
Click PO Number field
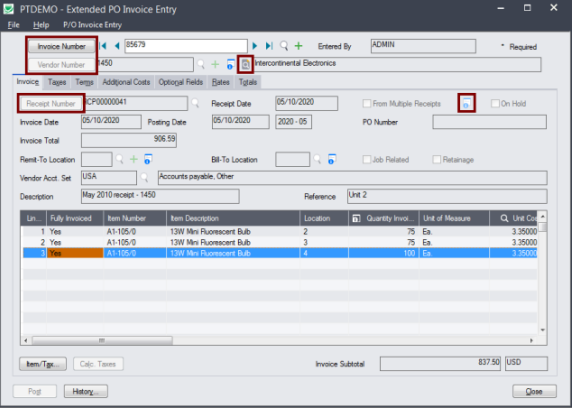[x=490, y=122]
